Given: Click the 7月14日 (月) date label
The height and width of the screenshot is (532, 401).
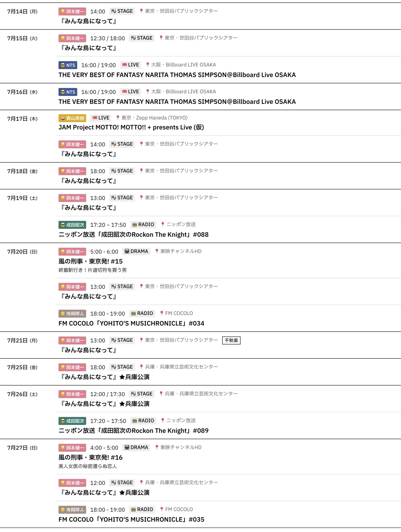Looking at the screenshot, I should pyautogui.click(x=22, y=12).
